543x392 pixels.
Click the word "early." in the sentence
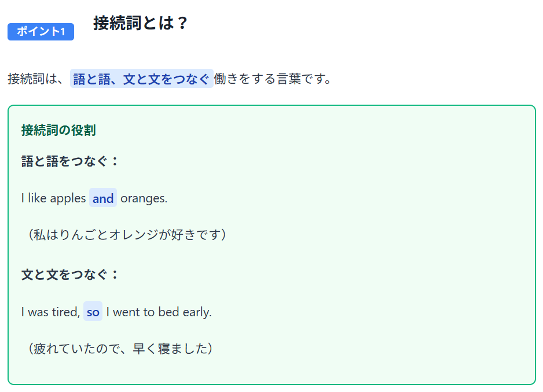coord(197,312)
